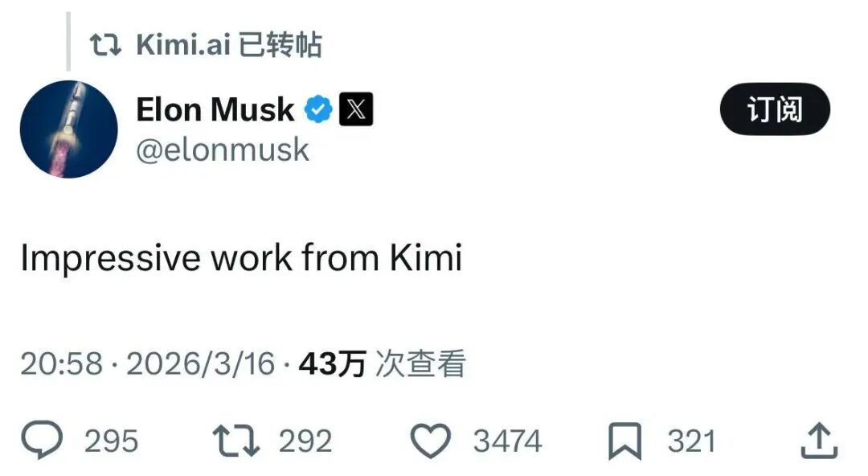
Task: Click the 292 reposts number
Action: 305,441
